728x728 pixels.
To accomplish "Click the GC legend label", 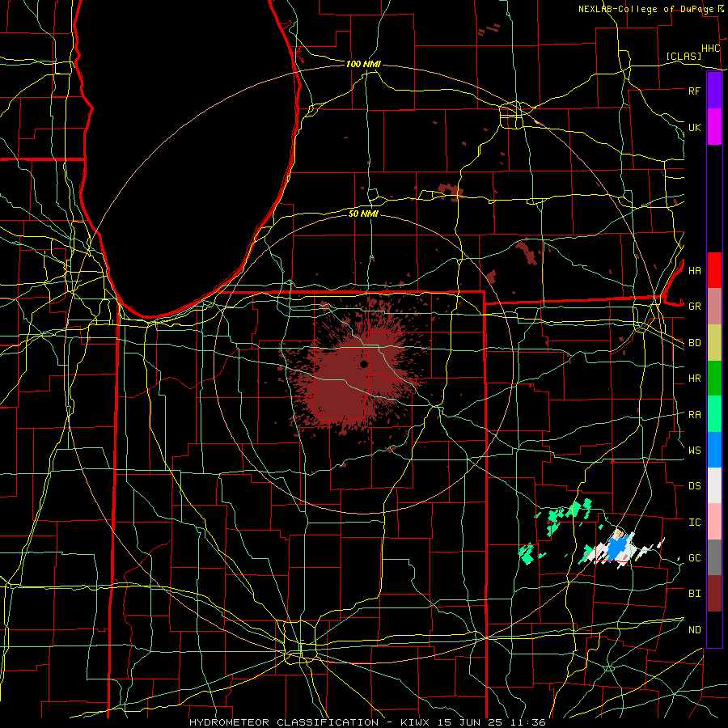I will (694, 557).
